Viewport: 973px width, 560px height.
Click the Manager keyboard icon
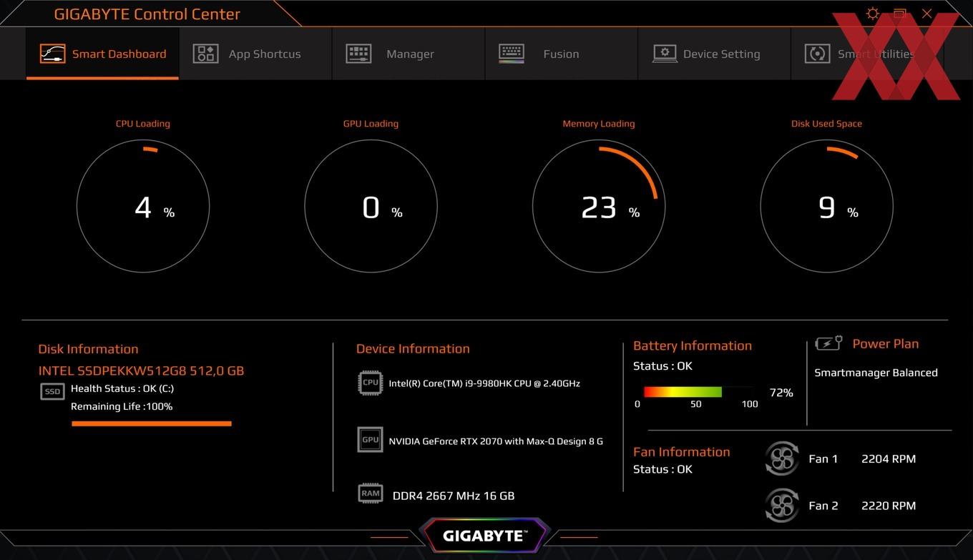358,54
